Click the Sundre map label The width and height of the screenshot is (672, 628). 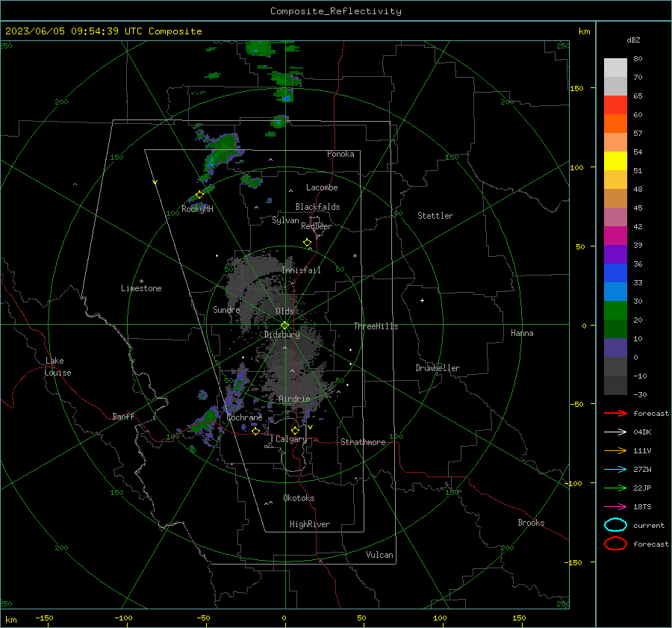[226, 309]
